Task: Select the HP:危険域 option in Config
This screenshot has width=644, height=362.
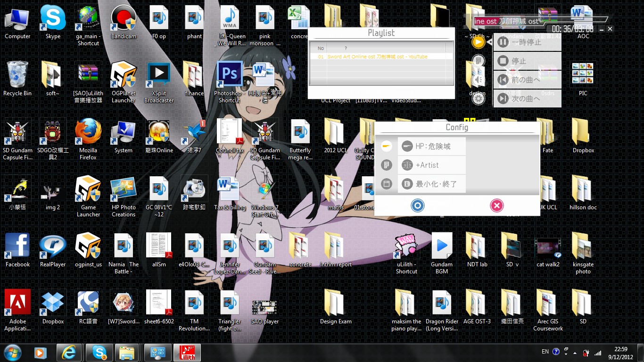Action: click(431, 146)
